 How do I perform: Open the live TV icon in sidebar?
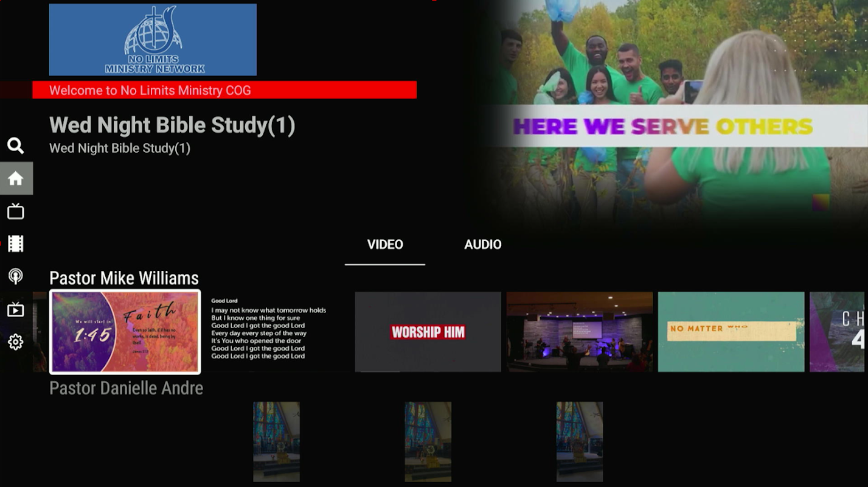(15, 211)
